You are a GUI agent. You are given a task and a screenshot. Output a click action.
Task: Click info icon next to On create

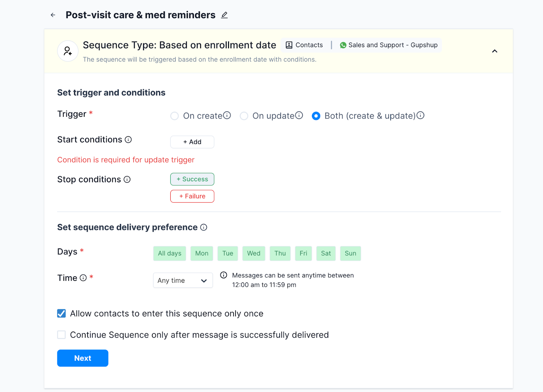(227, 115)
